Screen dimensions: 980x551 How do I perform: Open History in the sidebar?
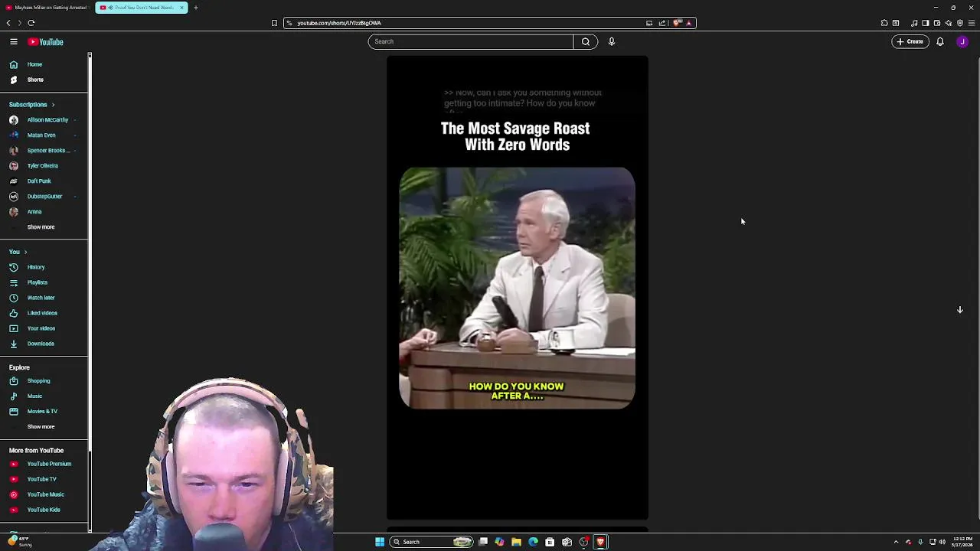(44, 267)
